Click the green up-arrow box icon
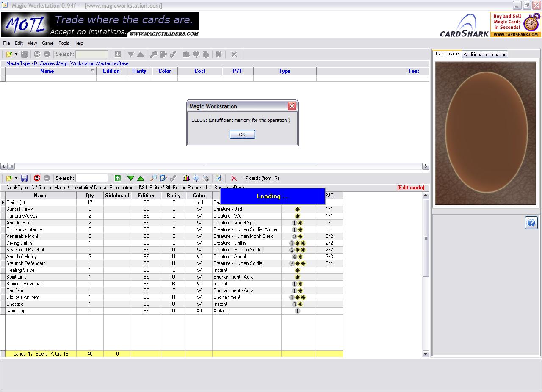This screenshot has height=392, width=542. (x=118, y=178)
